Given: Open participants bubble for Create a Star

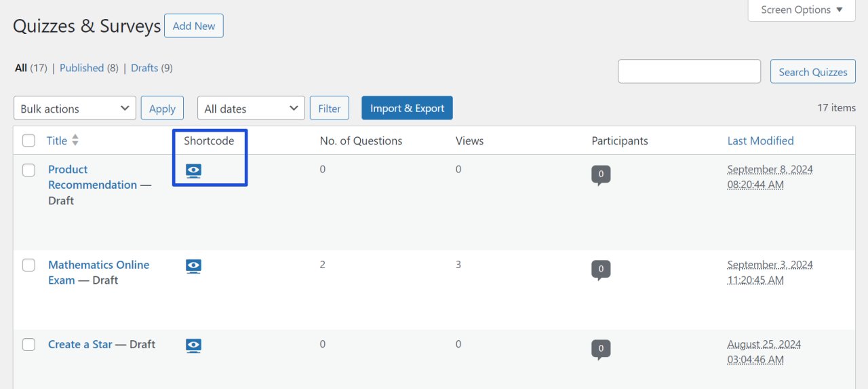Looking at the screenshot, I should pos(601,350).
